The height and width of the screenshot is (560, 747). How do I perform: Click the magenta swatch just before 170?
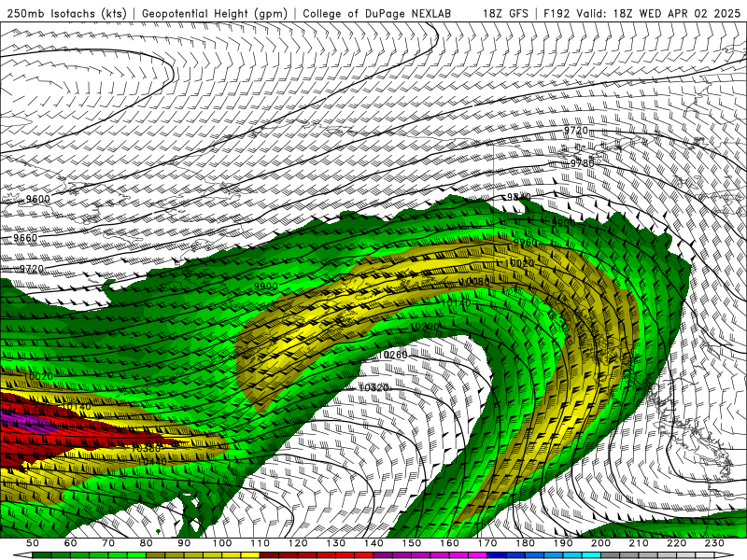(x=478, y=555)
